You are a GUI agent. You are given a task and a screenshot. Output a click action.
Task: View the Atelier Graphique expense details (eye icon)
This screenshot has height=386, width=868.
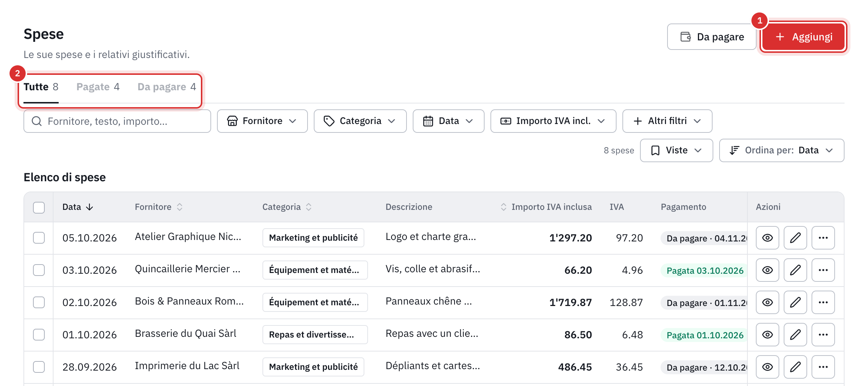tap(767, 238)
